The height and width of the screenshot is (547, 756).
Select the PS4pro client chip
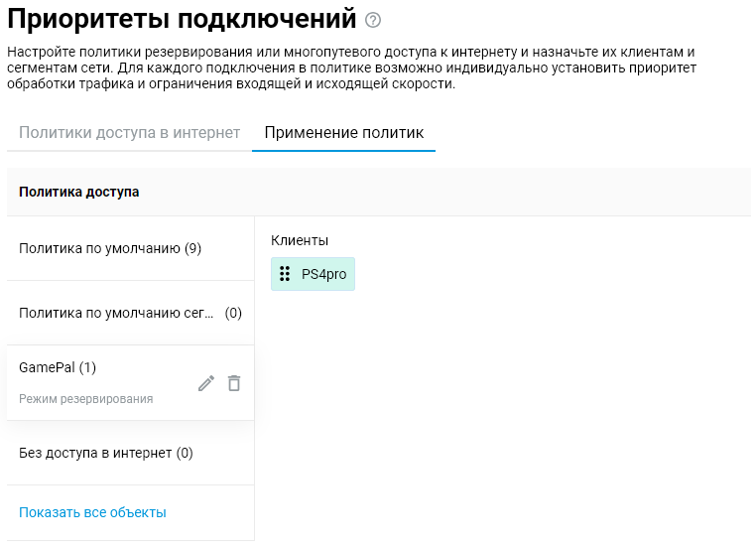coord(313,274)
